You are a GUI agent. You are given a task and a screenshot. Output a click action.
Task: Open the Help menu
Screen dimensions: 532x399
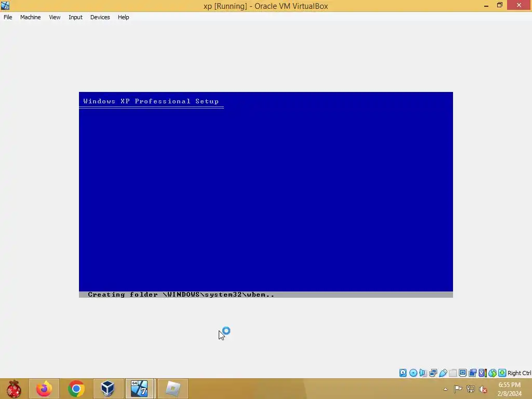(x=124, y=17)
